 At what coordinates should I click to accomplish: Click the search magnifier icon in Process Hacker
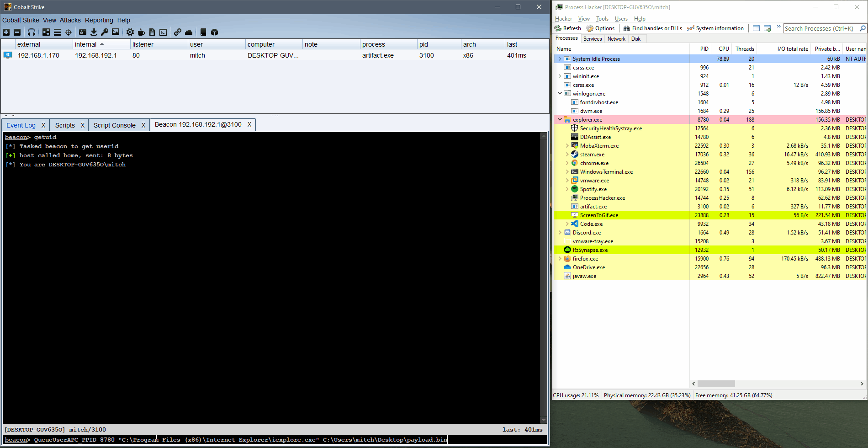[863, 28]
